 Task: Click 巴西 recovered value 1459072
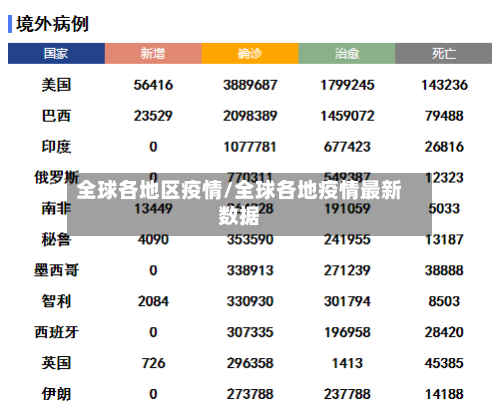tap(347, 116)
